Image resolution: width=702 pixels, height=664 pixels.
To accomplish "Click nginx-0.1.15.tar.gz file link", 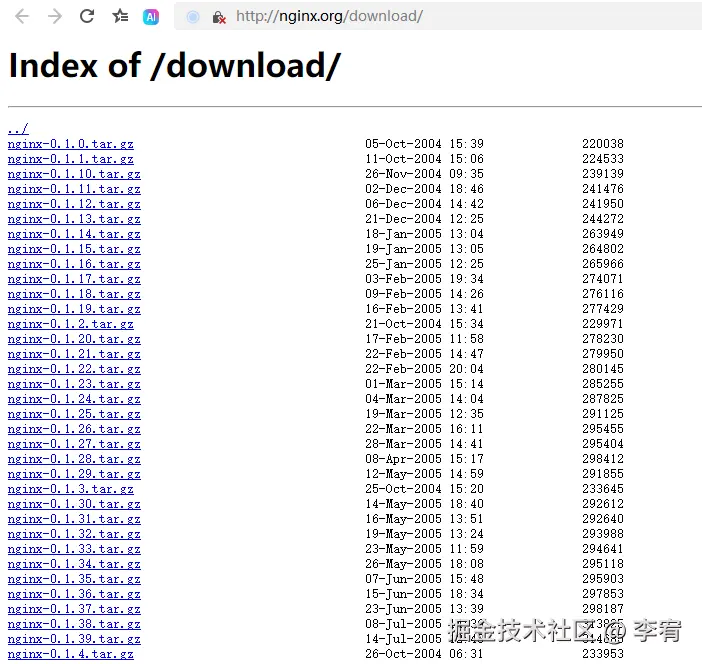I will coord(74,249).
